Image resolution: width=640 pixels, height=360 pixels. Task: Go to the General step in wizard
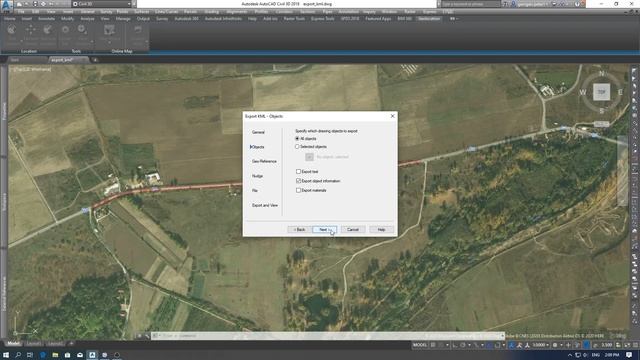pyautogui.click(x=258, y=132)
